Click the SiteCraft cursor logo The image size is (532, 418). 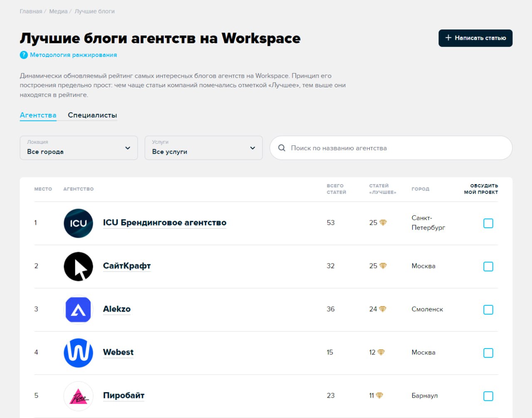point(78,266)
